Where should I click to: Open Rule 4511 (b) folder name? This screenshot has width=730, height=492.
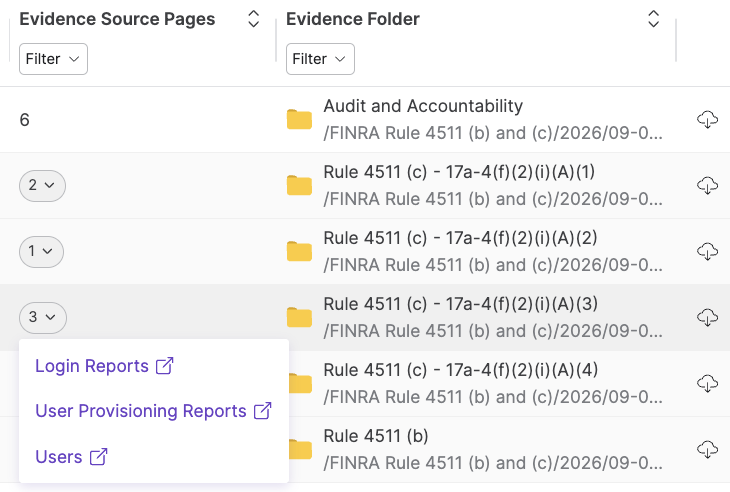tap(376, 437)
